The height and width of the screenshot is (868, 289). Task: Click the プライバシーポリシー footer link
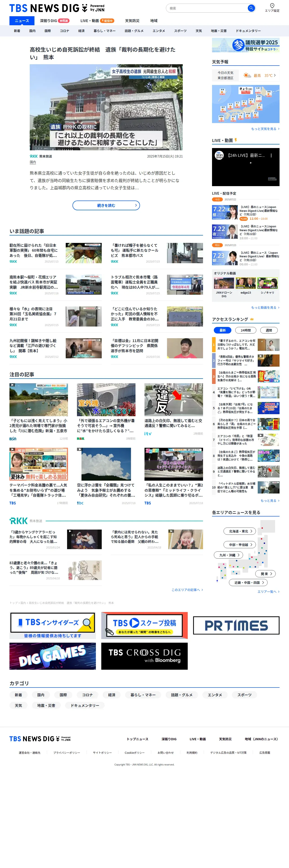pos(67,752)
